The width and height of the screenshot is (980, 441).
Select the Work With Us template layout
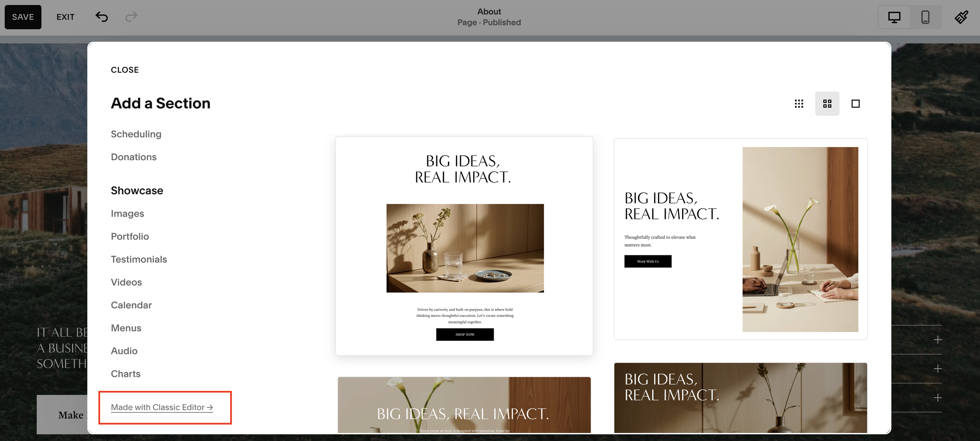coord(740,239)
